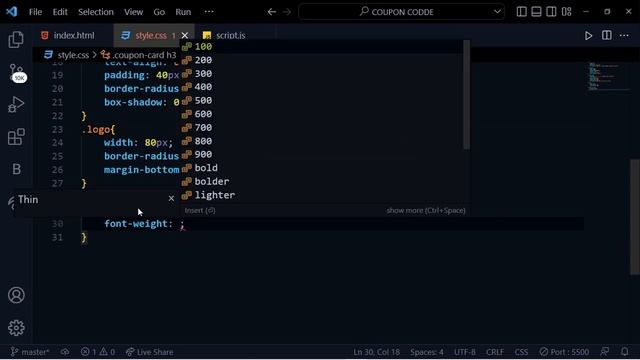
Task: Open notifications bell
Action: tap(624, 351)
